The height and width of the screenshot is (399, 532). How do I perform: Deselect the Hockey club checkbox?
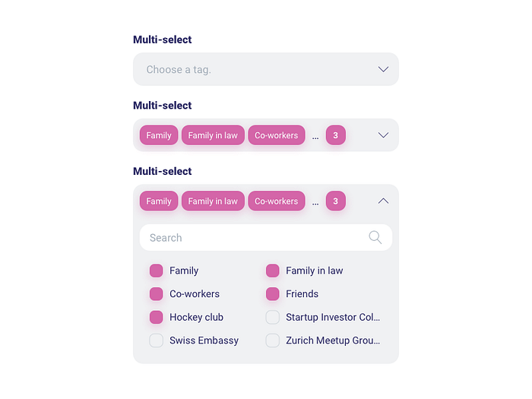point(156,317)
